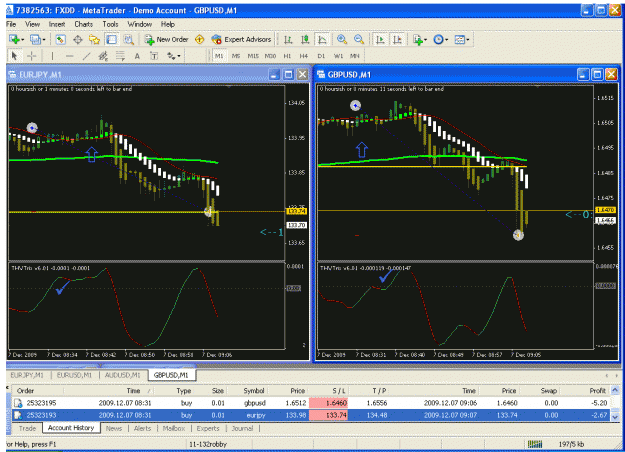625x452 pixels.
Task: Click the zoom out magnifier icon
Action: point(359,39)
